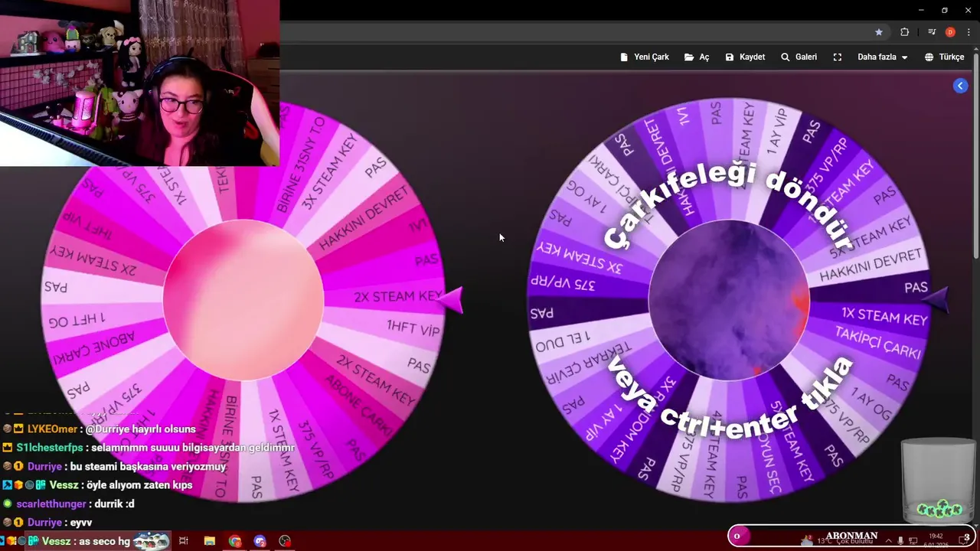Open Chrome three-dot menu

(x=969, y=32)
